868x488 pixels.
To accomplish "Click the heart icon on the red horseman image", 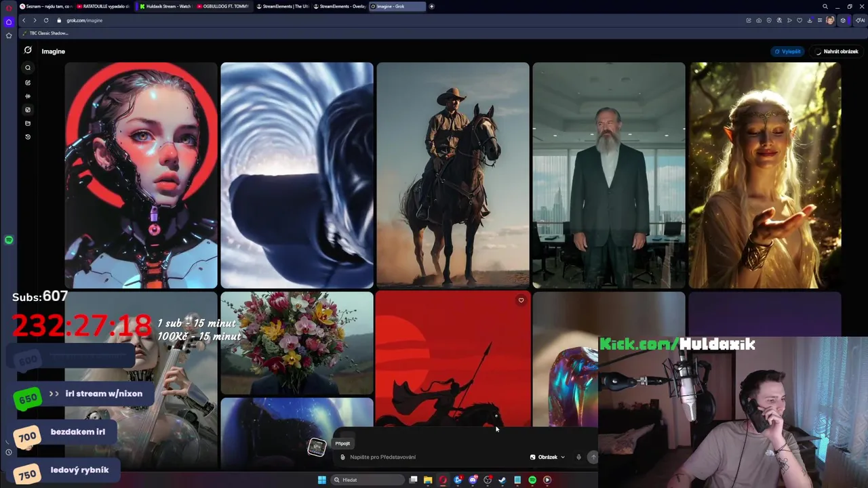I will 521,300.
